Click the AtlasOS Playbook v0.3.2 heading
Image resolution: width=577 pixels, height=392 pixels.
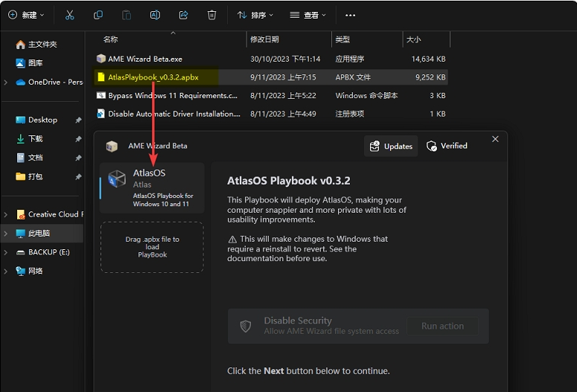[289, 181]
